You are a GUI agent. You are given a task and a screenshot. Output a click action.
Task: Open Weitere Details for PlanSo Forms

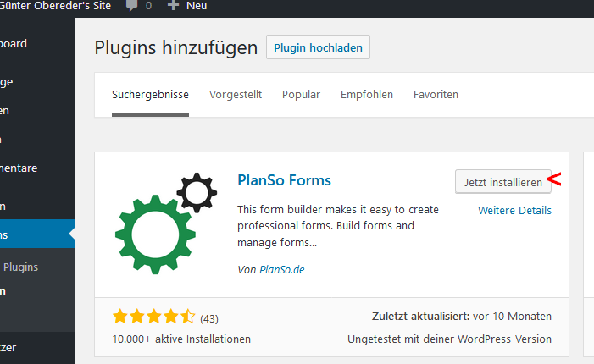pyautogui.click(x=514, y=211)
